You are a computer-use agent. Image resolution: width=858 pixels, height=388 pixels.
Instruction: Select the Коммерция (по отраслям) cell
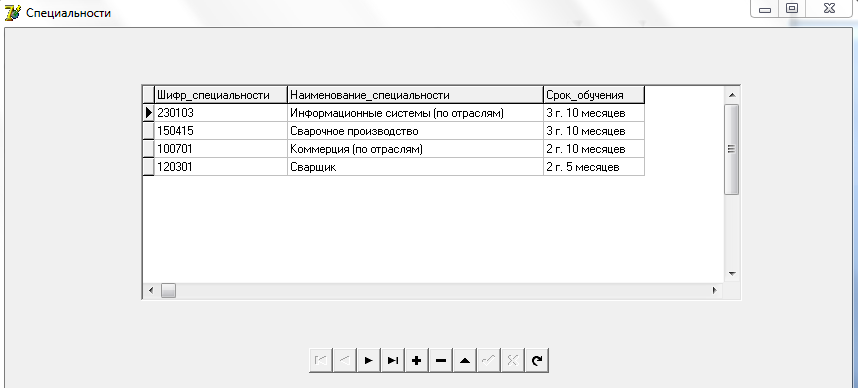pos(415,149)
